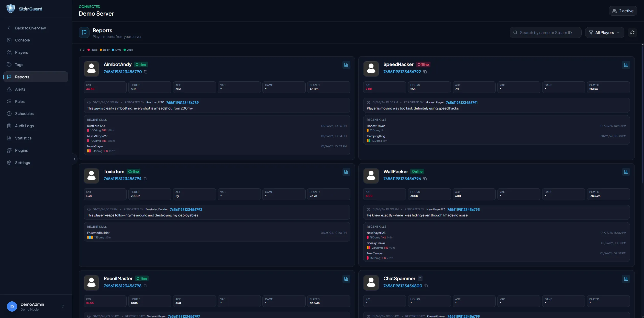Open WallPeeker's Steam ID link
Screen dimensions: 644x318
click(x=402, y=179)
